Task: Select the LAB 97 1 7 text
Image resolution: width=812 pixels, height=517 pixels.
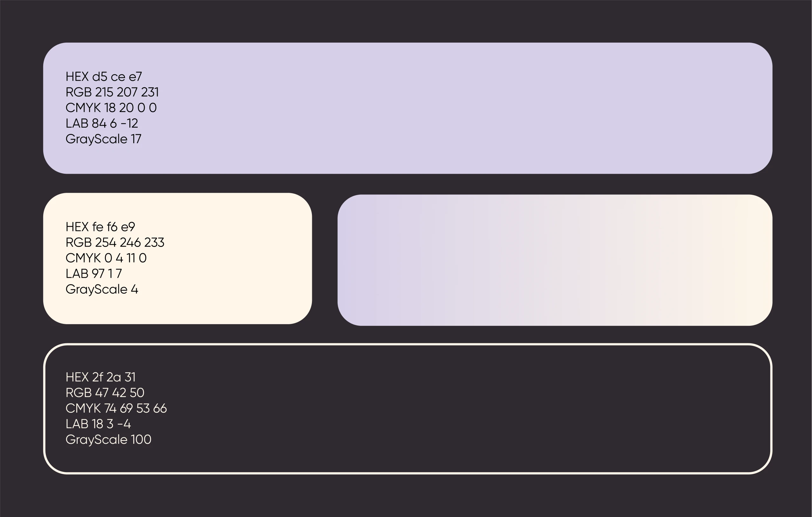Action: point(93,274)
